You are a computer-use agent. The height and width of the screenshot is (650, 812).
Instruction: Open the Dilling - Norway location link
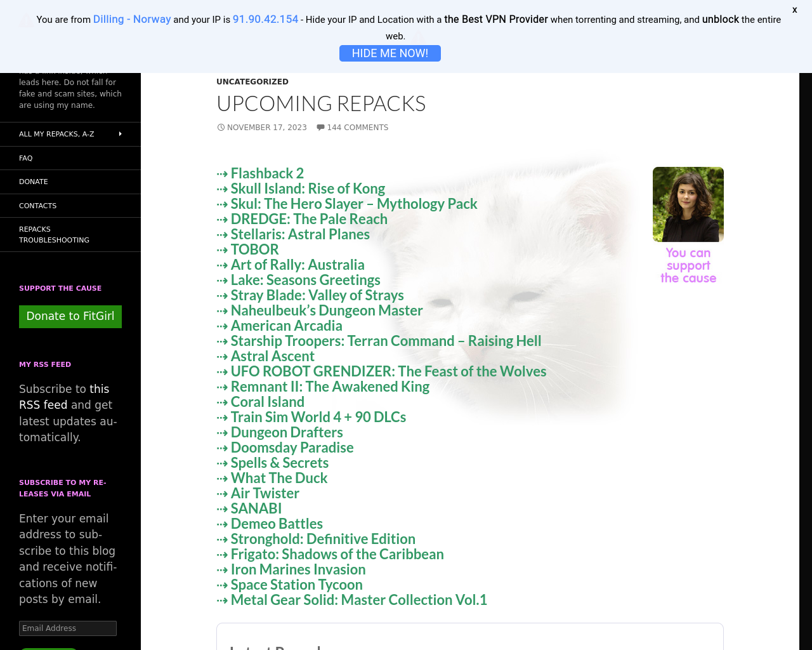click(132, 19)
